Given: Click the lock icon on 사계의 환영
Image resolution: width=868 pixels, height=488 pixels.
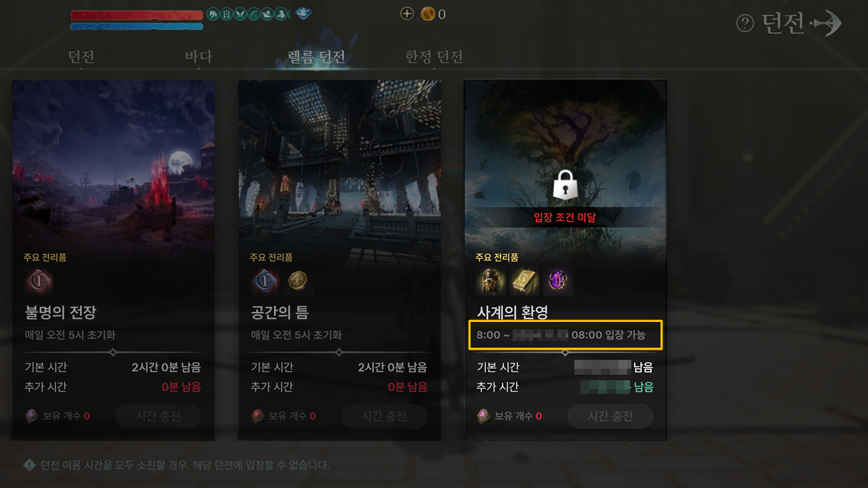Looking at the screenshot, I should click(x=565, y=184).
